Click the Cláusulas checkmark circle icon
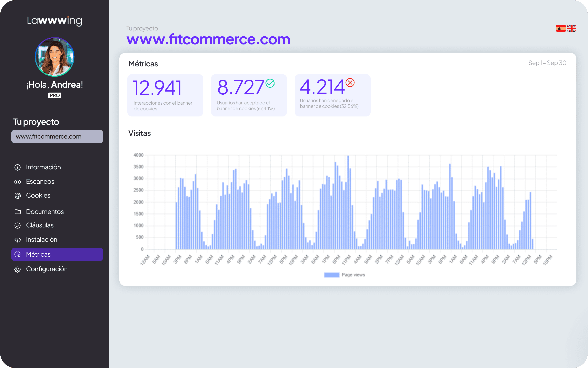588x368 pixels. 18,225
